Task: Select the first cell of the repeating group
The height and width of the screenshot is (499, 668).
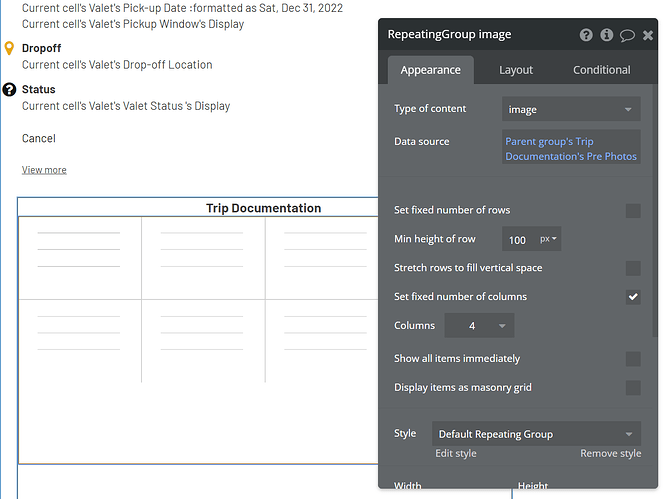Action: point(80,258)
